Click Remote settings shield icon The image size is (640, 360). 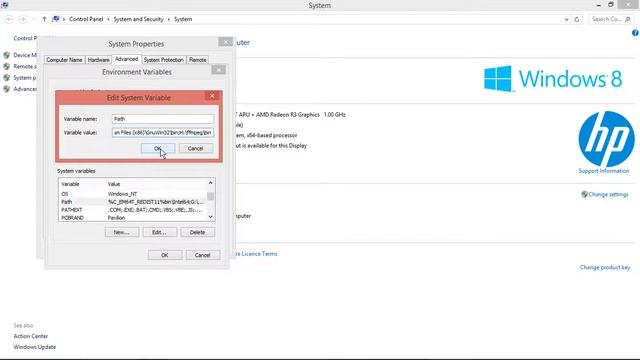pyautogui.click(x=6, y=66)
